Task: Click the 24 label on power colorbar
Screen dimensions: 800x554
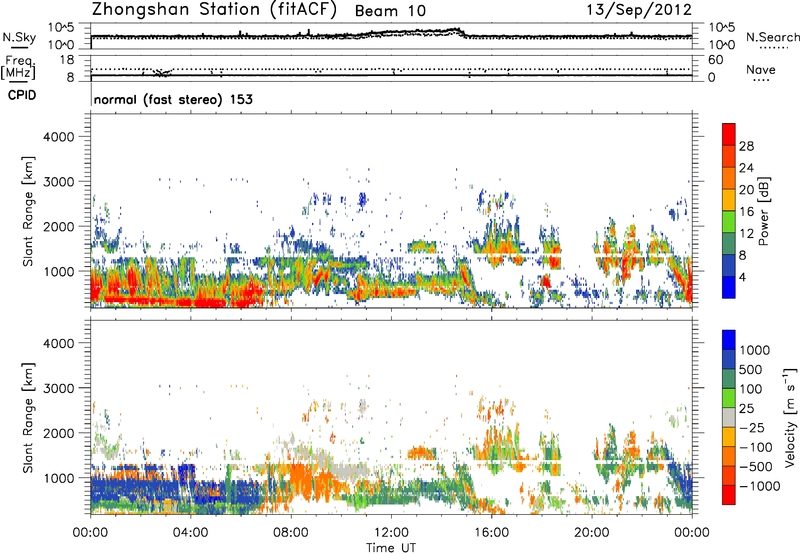Action: [x=746, y=168]
